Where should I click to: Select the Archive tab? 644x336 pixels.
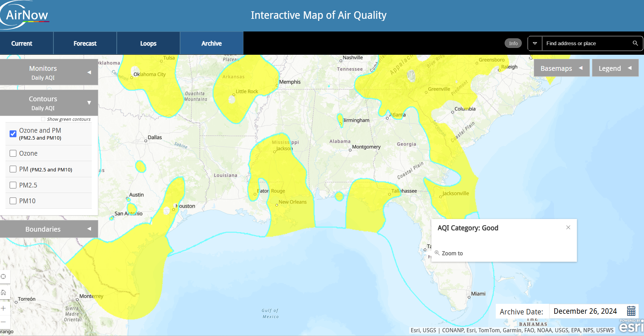click(212, 43)
